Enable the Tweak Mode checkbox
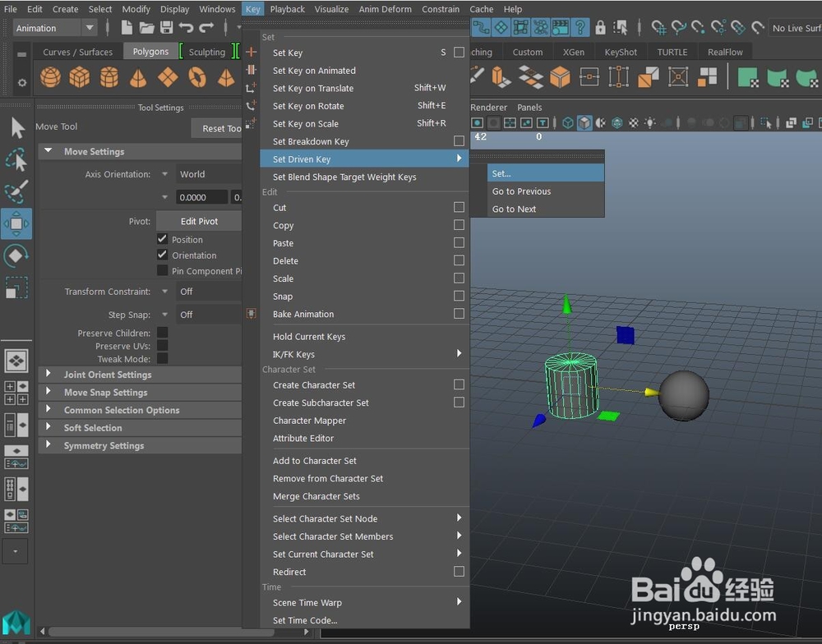The image size is (822, 644). (163, 358)
